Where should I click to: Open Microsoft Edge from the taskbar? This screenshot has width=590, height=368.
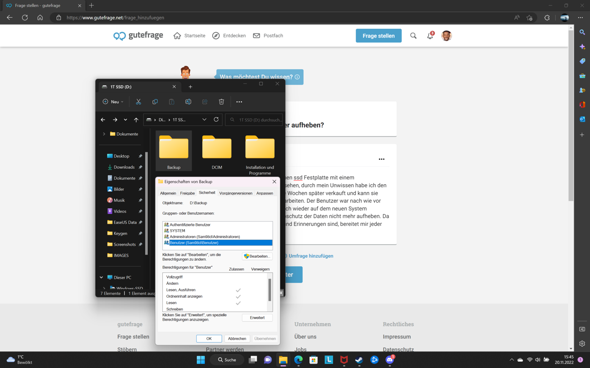coord(298,360)
